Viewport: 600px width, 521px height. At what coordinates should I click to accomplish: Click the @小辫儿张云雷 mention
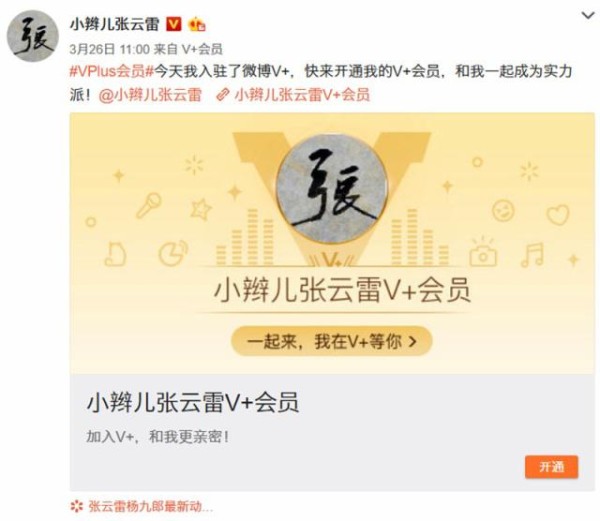[x=150, y=95]
